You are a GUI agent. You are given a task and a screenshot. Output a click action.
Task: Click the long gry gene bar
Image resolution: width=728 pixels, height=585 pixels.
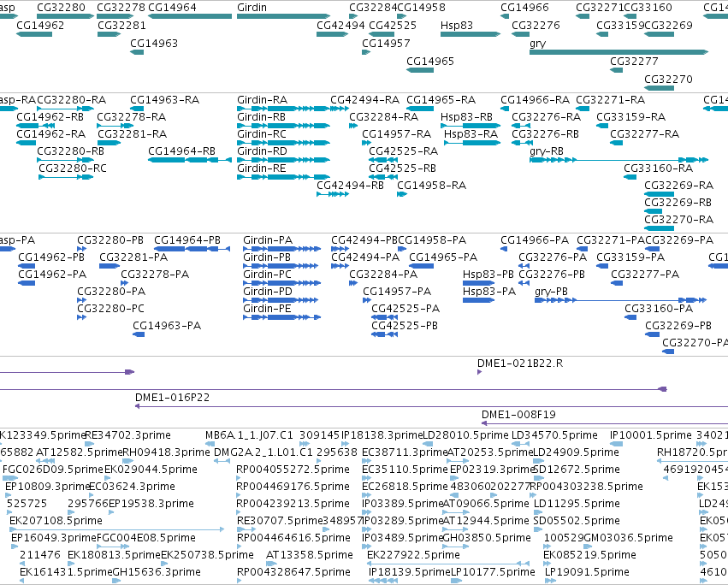[619, 52]
